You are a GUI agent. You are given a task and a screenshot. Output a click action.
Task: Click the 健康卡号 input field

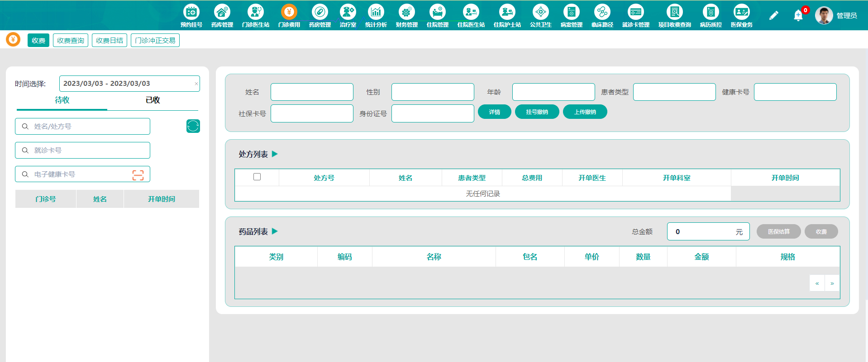tap(795, 92)
